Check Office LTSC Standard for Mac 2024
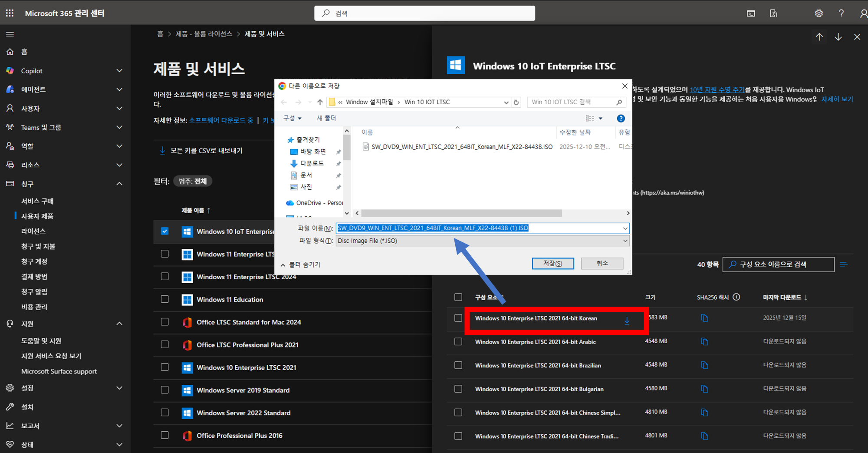This screenshot has width=868, height=453. tap(164, 322)
